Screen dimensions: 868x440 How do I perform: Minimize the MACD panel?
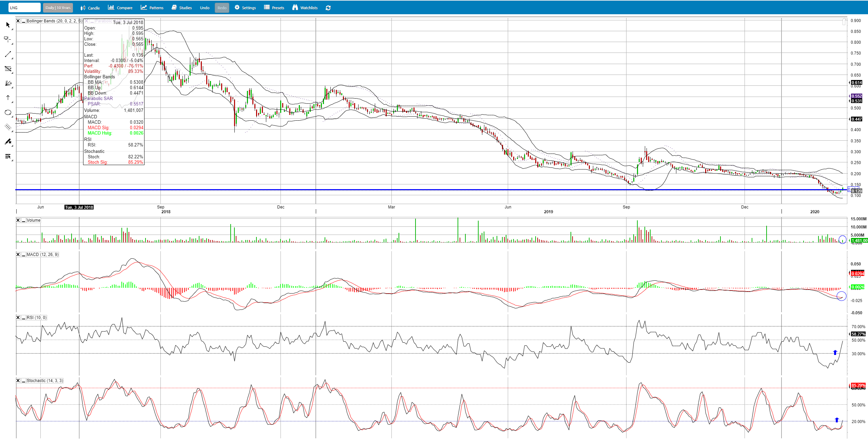(23, 255)
